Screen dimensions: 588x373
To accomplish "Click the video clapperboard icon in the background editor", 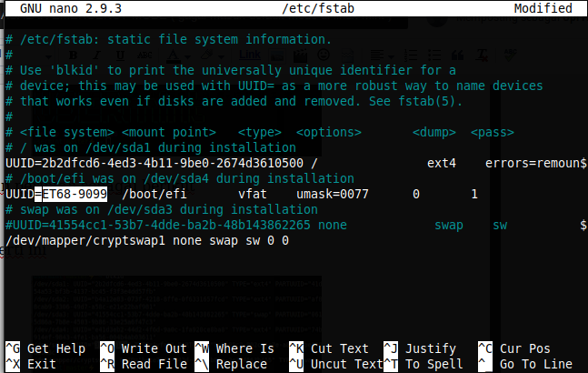I will point(300,55).
